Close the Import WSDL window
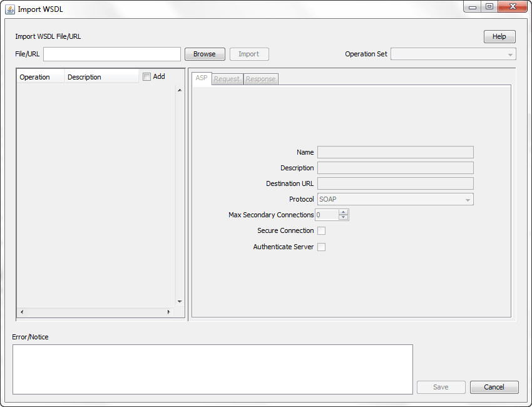Screen dimensions: 532x407 [513, 7]
